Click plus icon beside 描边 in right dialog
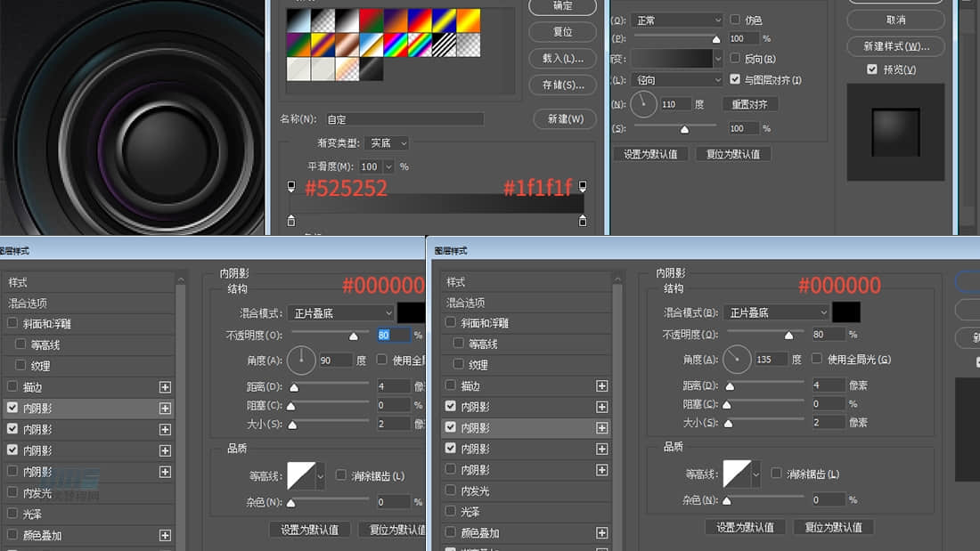The image size is (980, 551). click(x=601, y=386)
